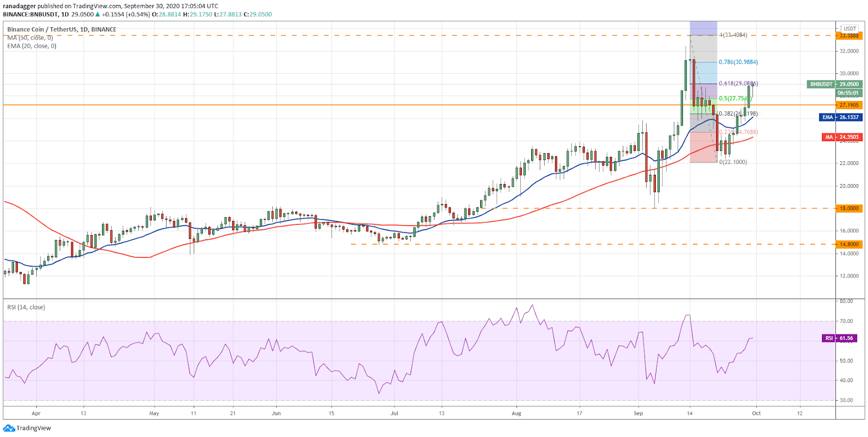Click the 70.00 RSI axis label
This screenshot has width=868, height=437.
[846, 321]
